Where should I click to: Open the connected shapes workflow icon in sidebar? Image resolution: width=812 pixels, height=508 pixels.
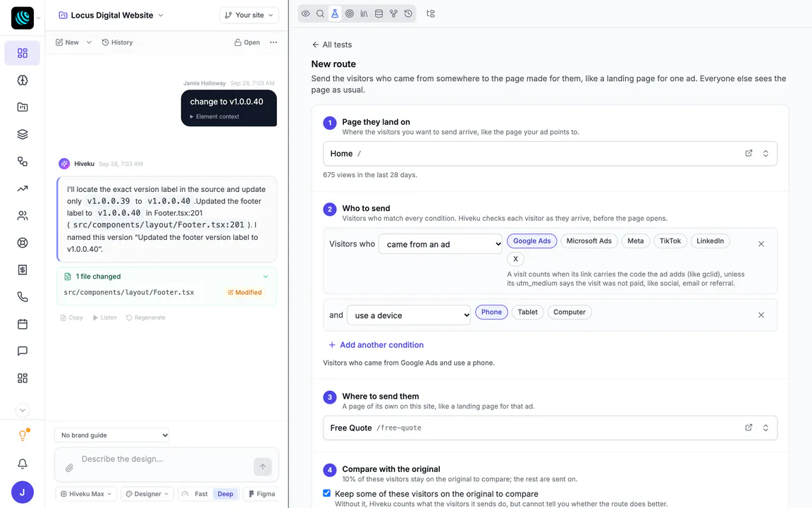23,161
